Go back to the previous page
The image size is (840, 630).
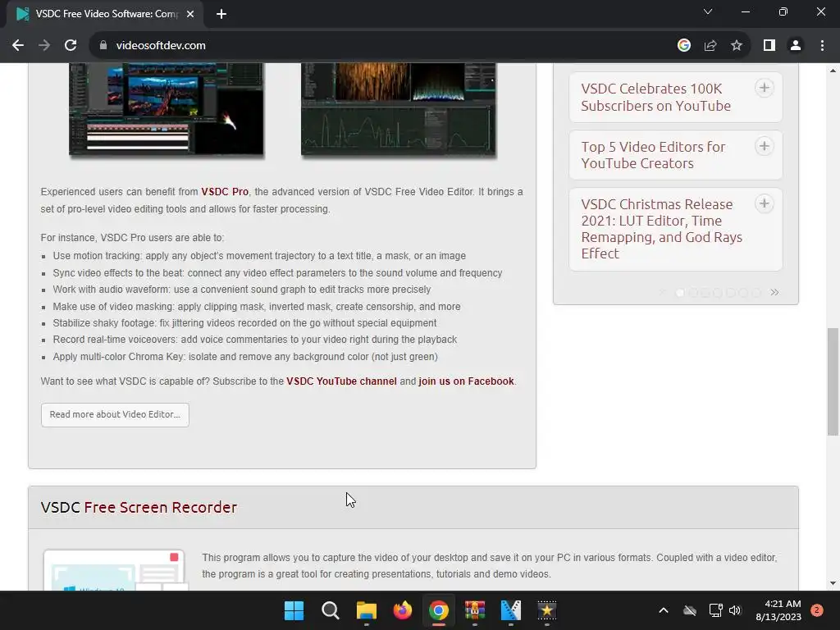click(18, 46)
